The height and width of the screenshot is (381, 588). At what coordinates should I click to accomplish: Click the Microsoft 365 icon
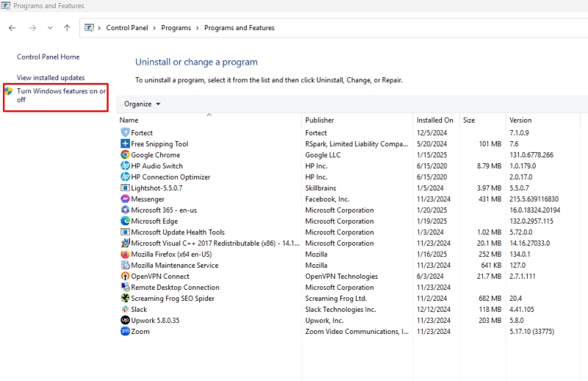(125, 210)
